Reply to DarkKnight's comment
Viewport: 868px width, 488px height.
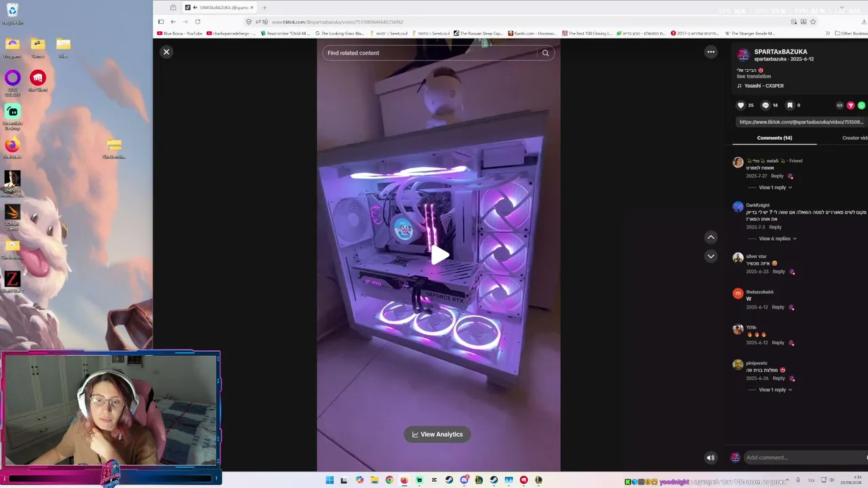coord(775,227)
